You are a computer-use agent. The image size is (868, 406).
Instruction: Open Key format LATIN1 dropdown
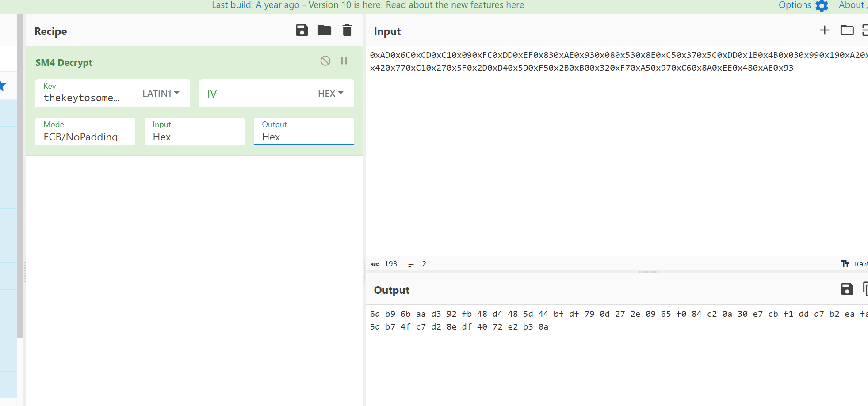161,93
